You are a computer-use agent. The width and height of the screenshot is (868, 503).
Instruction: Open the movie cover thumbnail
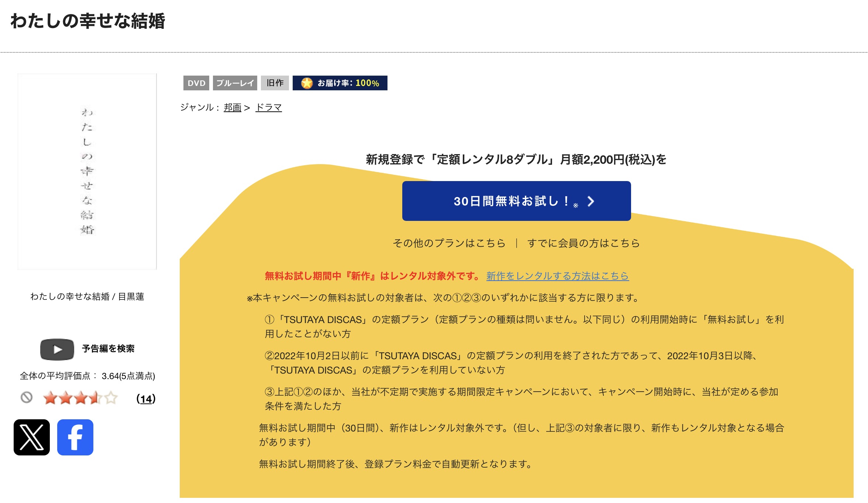(x=87, y=171)
